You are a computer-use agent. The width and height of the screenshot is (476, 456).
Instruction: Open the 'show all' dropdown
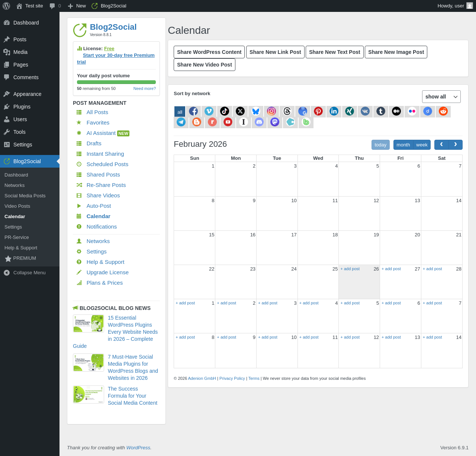click(x=441, y=97)
